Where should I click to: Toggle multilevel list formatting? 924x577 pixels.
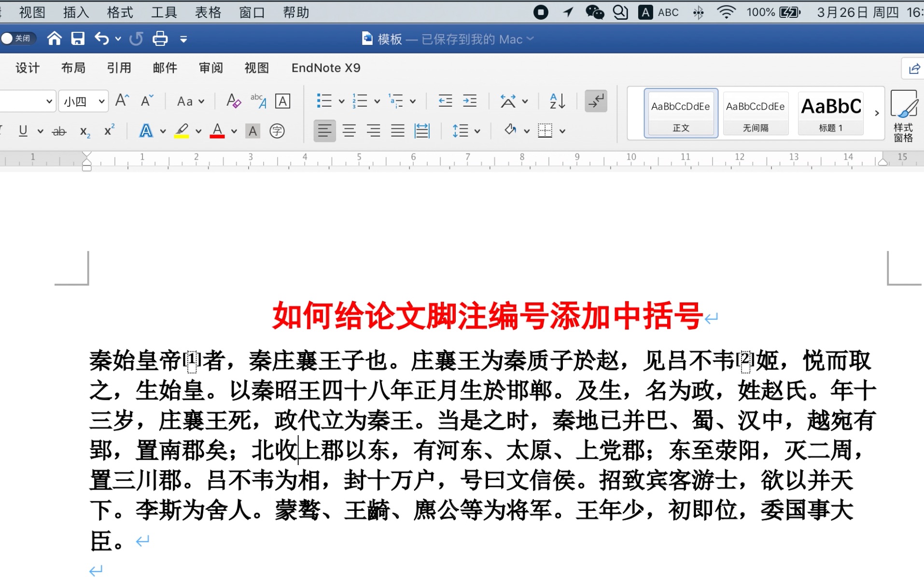[x=396, y=101]
